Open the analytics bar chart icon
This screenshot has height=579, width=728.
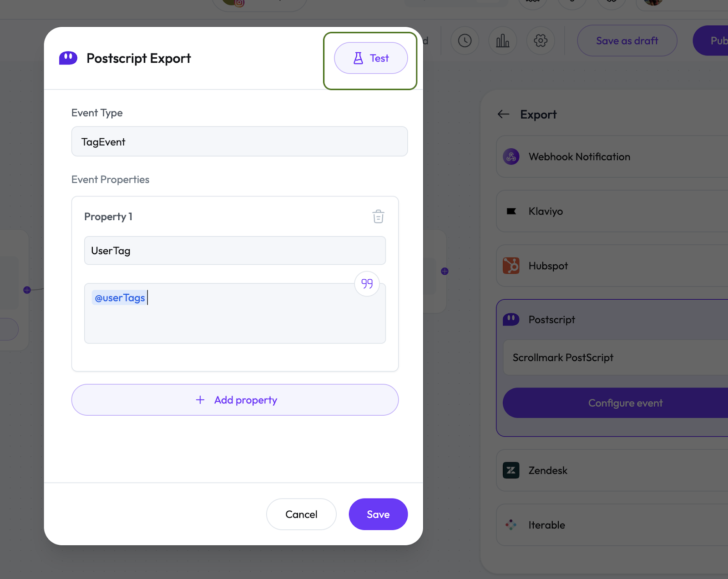[x=502, y=41]
